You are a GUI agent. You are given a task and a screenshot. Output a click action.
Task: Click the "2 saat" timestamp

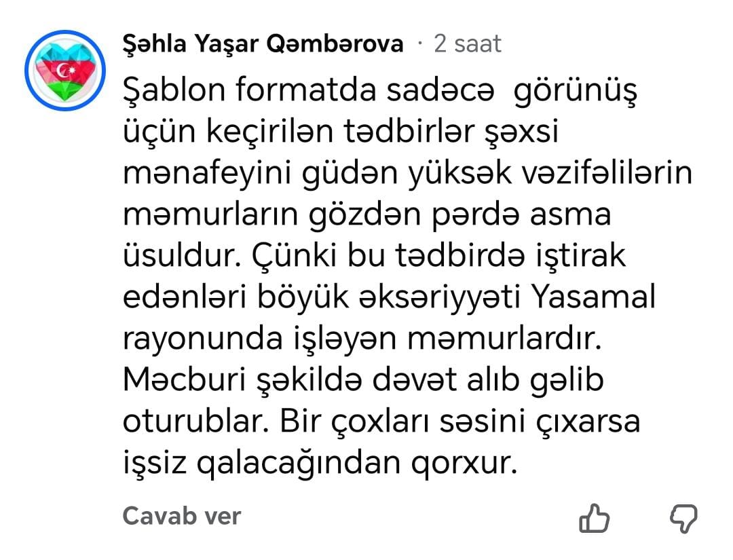[x=467, y=44]
